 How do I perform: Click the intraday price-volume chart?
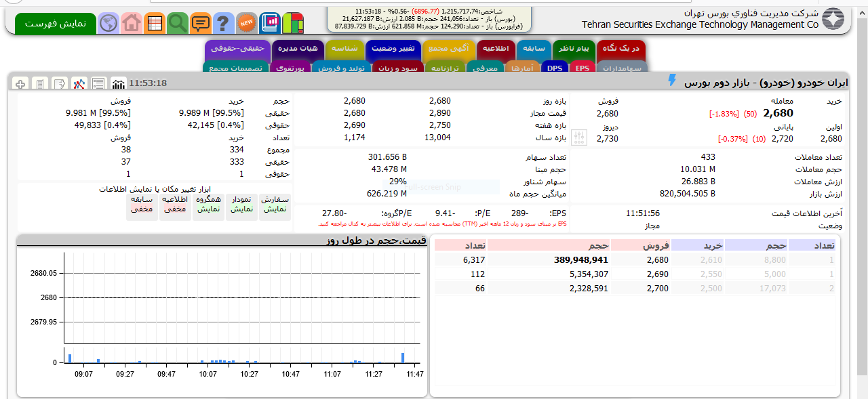(x=222, y=316)
